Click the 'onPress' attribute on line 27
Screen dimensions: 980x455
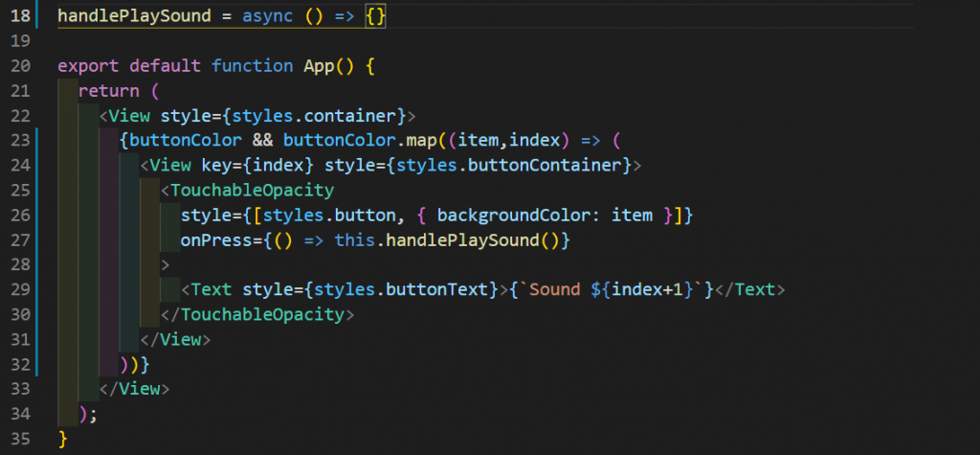coord(216,239)
